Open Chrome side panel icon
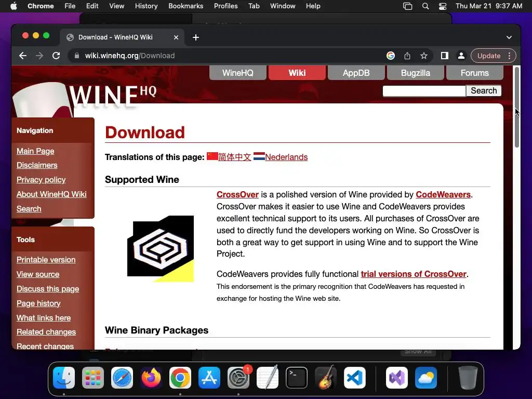The width and height of the screenshot is (532, 399). coord(445,56)
